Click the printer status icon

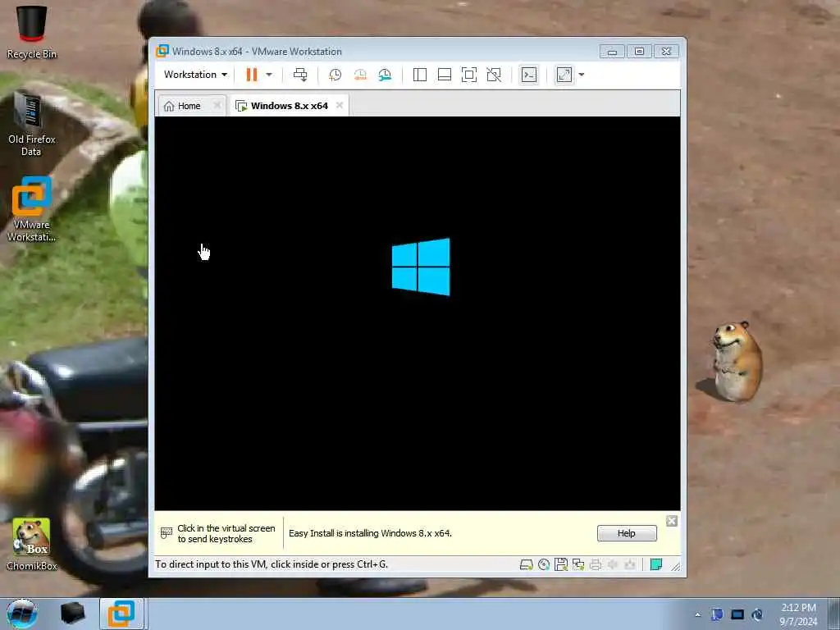click(x=596, y=564)
